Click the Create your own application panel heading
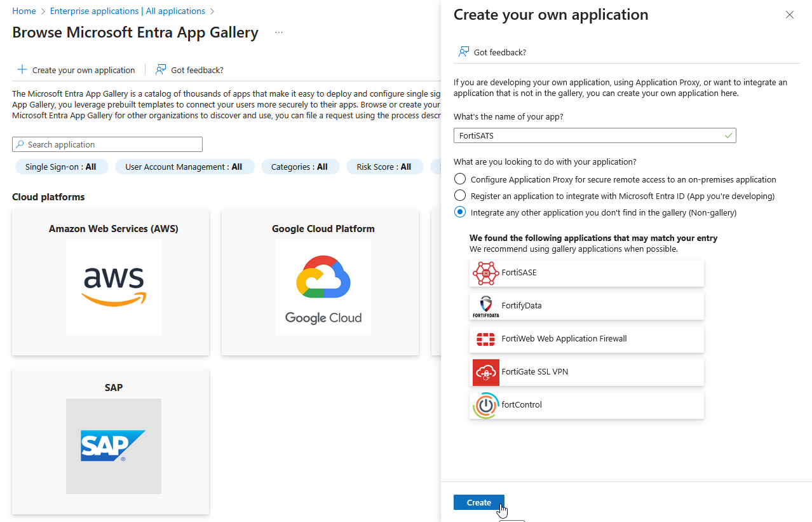Image resolution: width=812 pixels, height=522 pixels. (551, 15)
